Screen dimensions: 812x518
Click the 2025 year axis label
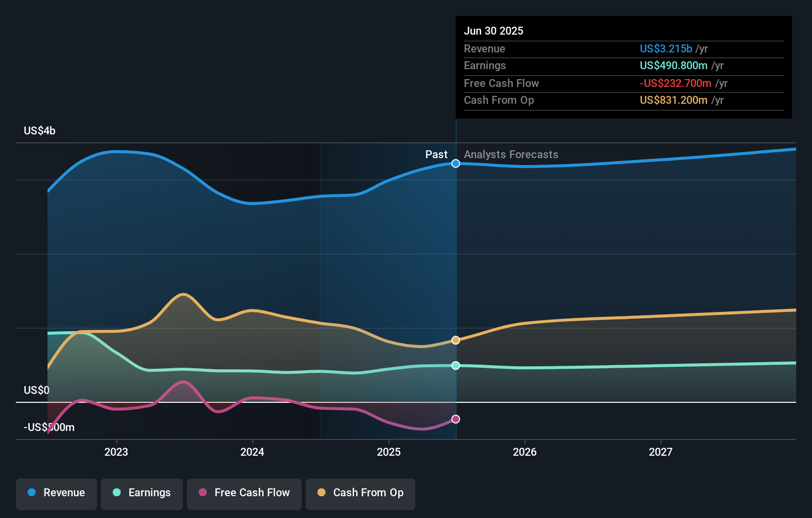[x=389, y=452]
